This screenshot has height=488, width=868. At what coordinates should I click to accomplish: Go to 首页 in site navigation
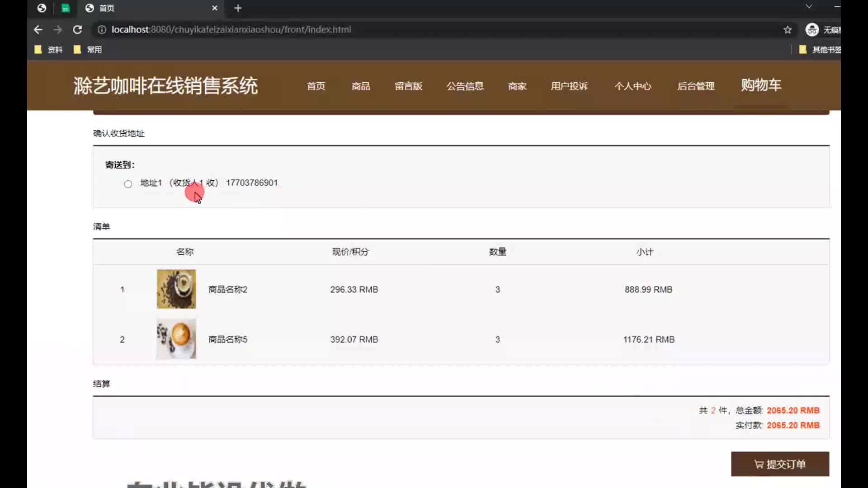316,86
